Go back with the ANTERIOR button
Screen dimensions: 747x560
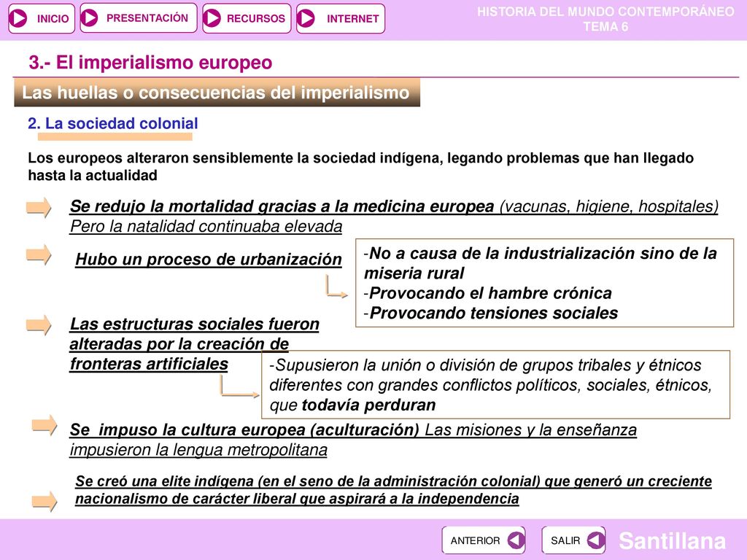click(x=483, y=540)
